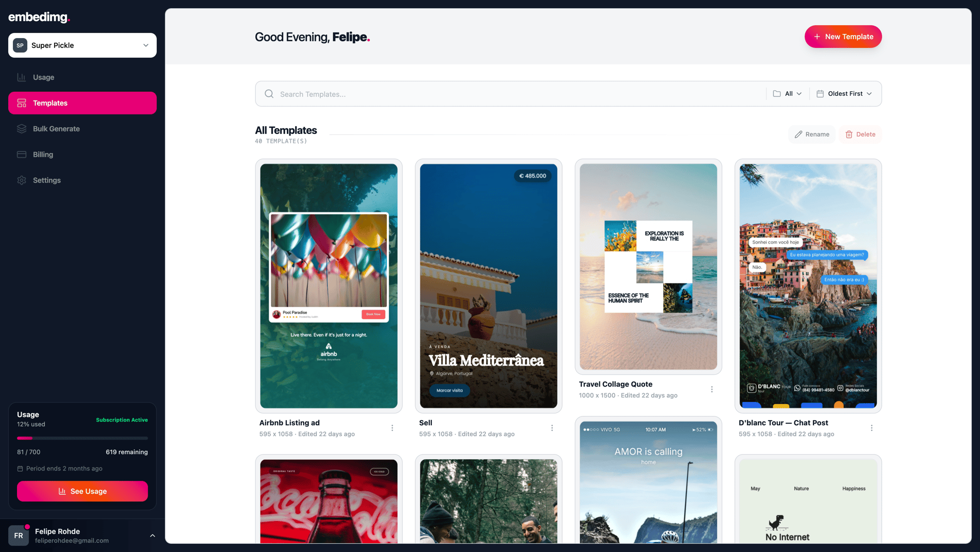
Task: Click the embedimg logo
Action: (39, 17)
